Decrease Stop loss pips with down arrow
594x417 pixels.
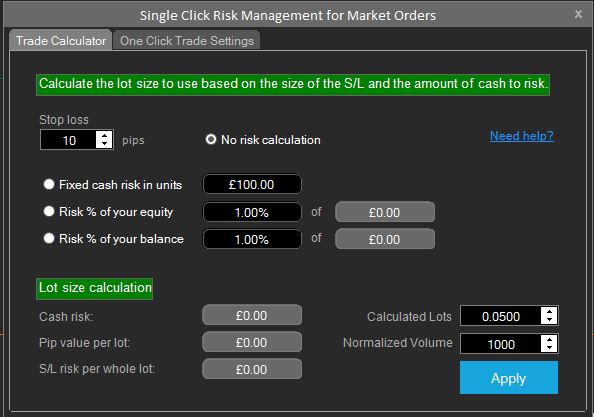[x=104, y=144]
